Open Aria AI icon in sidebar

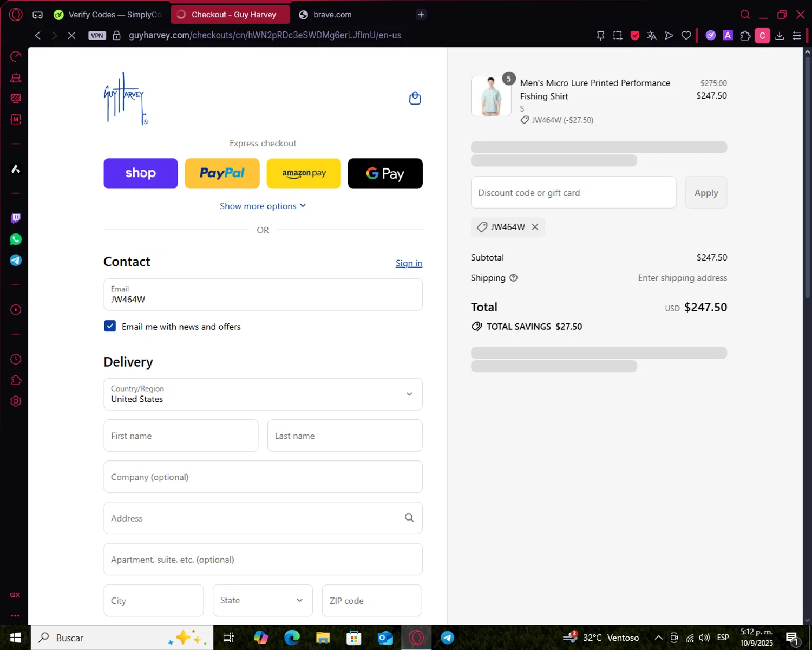pyautogui.click(x=16, y=169)
